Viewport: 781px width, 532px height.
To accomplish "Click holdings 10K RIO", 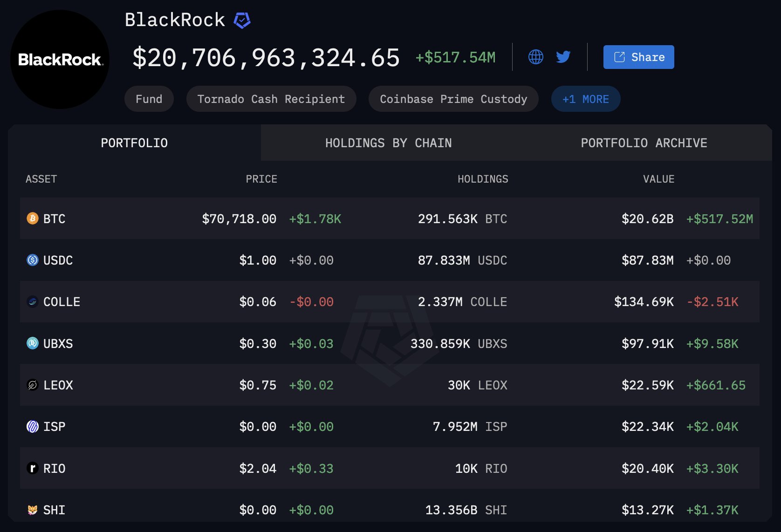I will click(x=481, y=468).
